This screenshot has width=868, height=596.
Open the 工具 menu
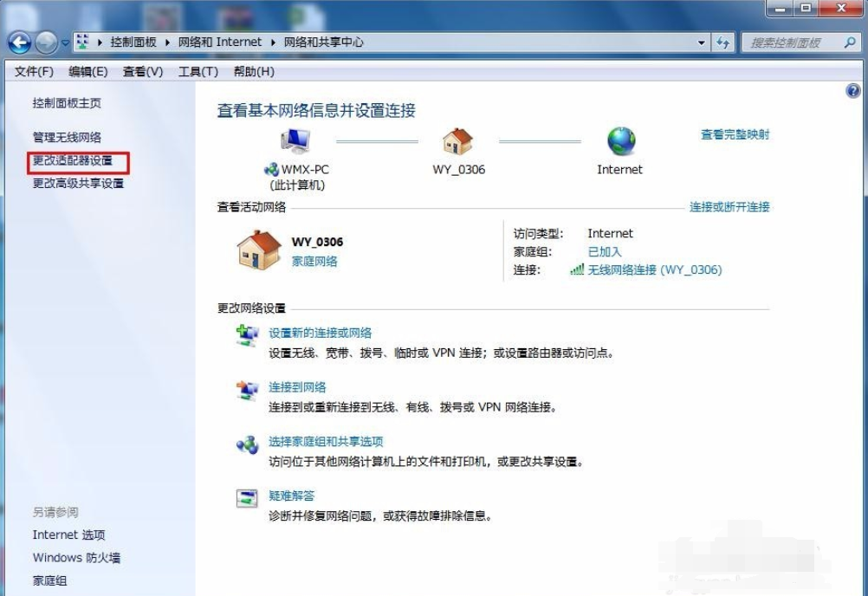(x=198, y=71)
